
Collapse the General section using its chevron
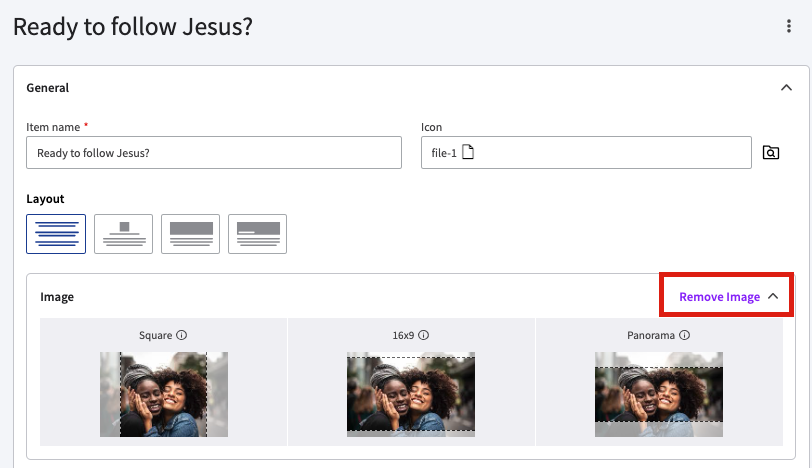pos(786,88)
